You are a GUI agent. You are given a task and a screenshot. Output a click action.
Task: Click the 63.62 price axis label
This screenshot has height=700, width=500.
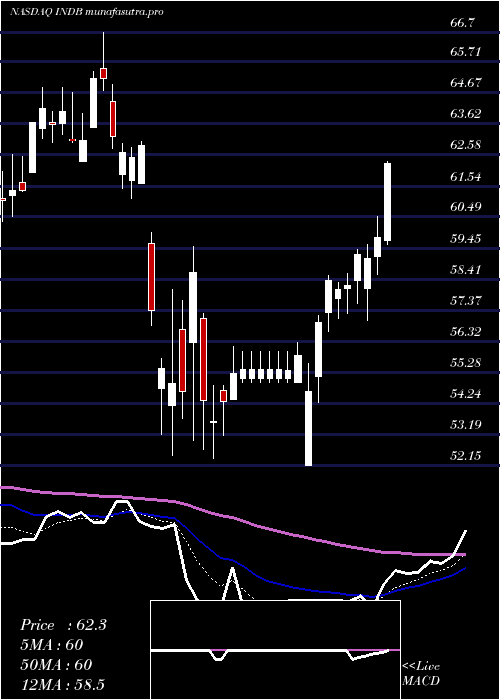click(466, 113)
